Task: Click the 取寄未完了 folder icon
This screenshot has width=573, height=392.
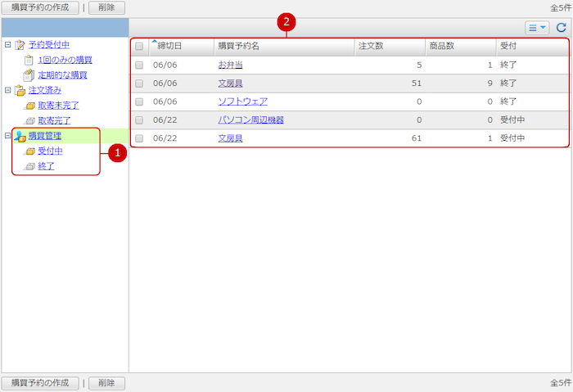Action: click(x=29, y=106)
